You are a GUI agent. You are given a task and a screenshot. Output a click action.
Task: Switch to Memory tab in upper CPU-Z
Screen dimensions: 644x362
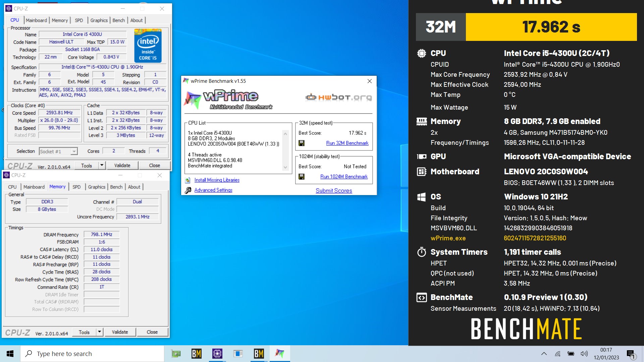[x=60, y=20]
